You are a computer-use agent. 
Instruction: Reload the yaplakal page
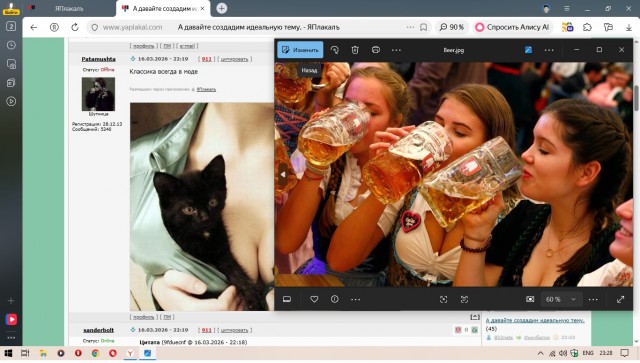tap(75, 27)
